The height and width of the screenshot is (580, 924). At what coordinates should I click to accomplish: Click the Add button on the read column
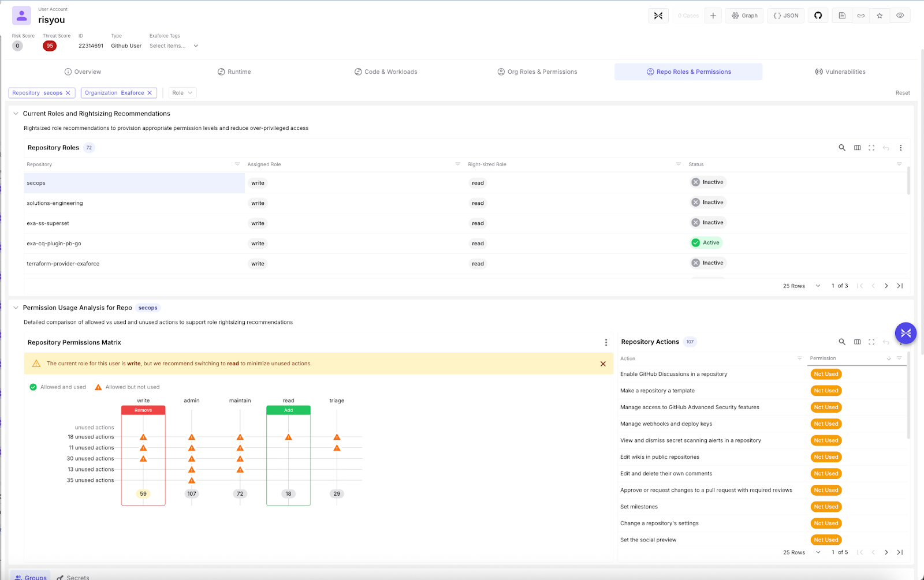coord(288,410)
